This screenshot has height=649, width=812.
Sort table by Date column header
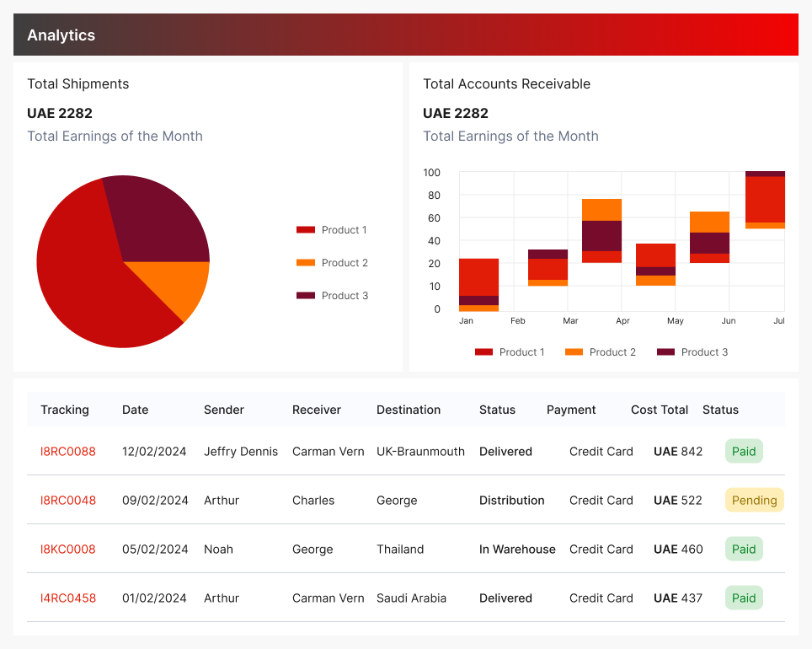(x=135, y=410)
